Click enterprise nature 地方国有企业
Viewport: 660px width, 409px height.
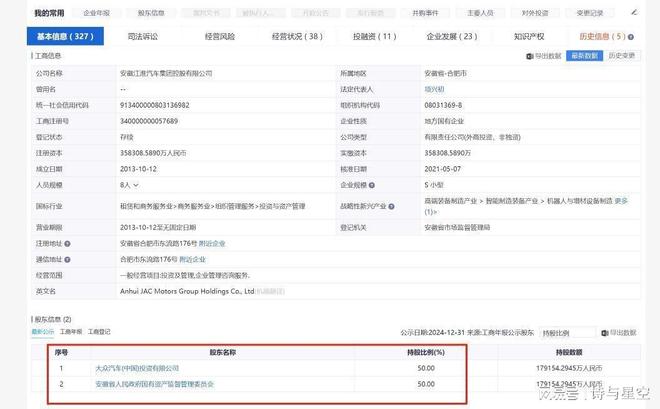(x=444, y=121)
